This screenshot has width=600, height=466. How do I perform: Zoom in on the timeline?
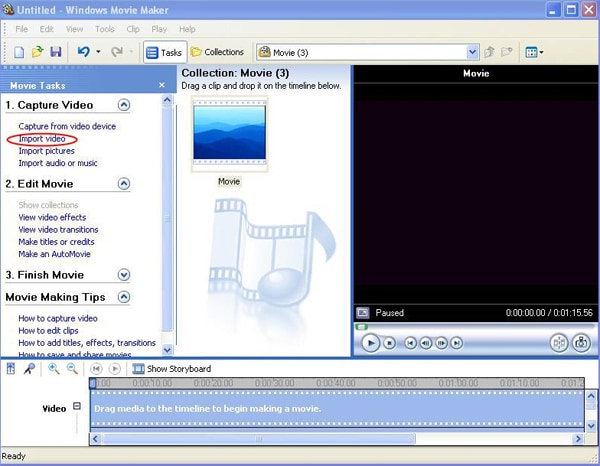pyautogui.click(x=53, y=369)
